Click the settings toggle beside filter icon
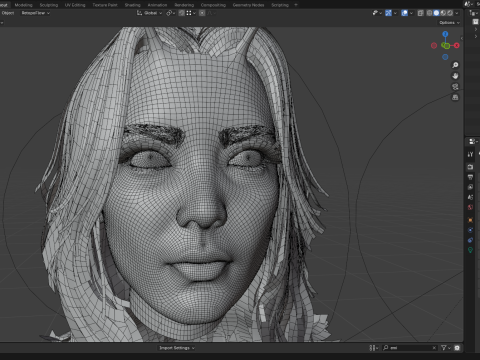This screenshot has width=480, height=360. pos(457,348)
